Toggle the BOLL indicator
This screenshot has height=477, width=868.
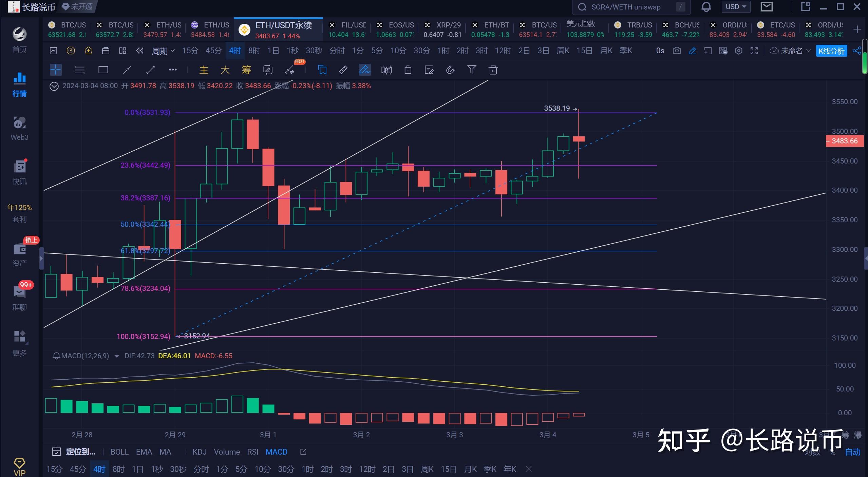click(x=119, y=452)
